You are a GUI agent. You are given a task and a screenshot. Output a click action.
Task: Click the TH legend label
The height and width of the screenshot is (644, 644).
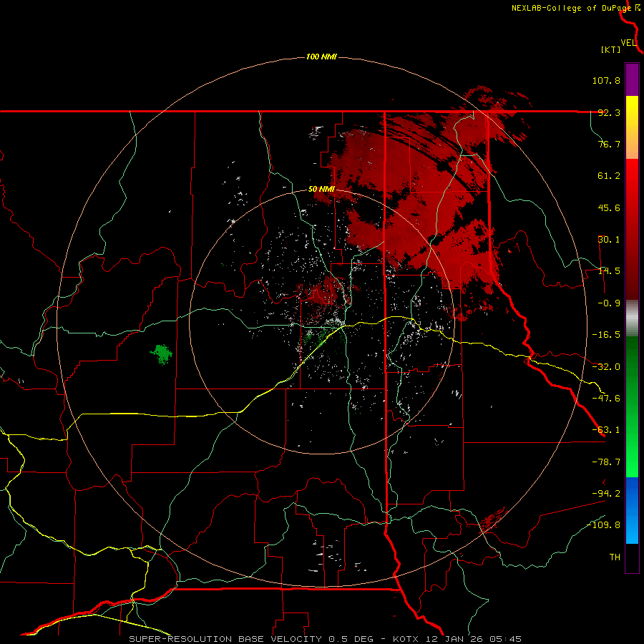(615, 557)
